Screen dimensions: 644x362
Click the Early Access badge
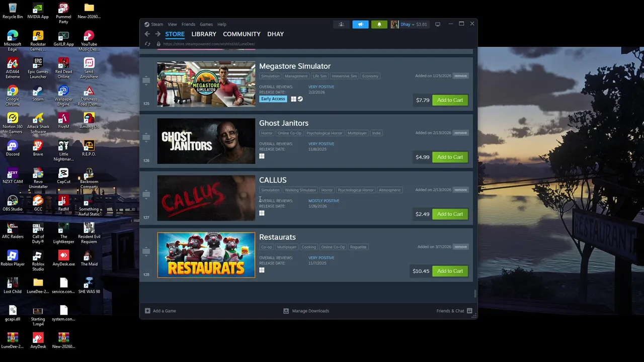[273, 99]
